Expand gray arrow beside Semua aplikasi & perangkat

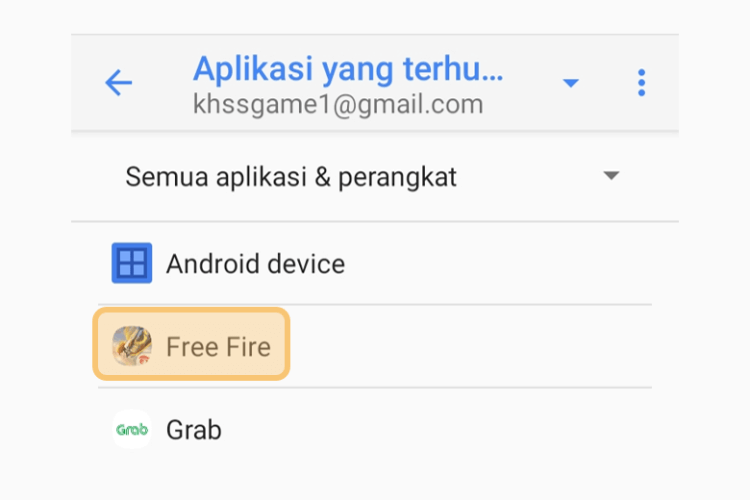coord(611,176)
